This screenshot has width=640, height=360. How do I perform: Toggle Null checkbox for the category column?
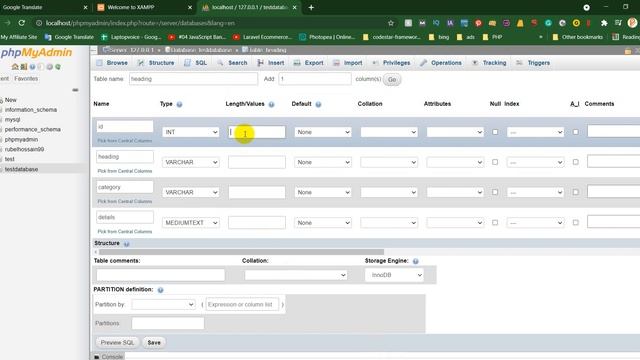pos(495,192)
